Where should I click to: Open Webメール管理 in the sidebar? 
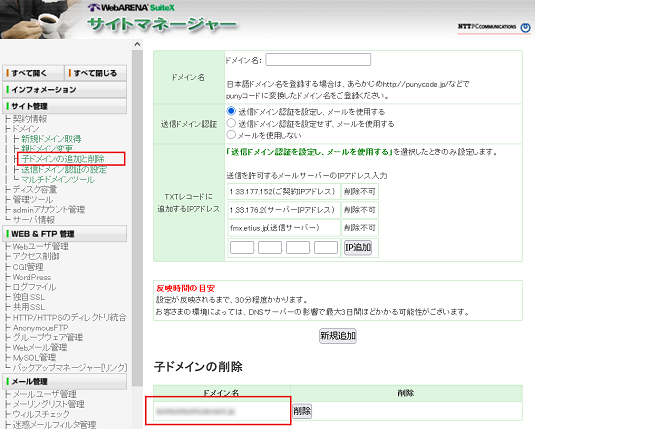pyautogui.click(x=40, y=347)
